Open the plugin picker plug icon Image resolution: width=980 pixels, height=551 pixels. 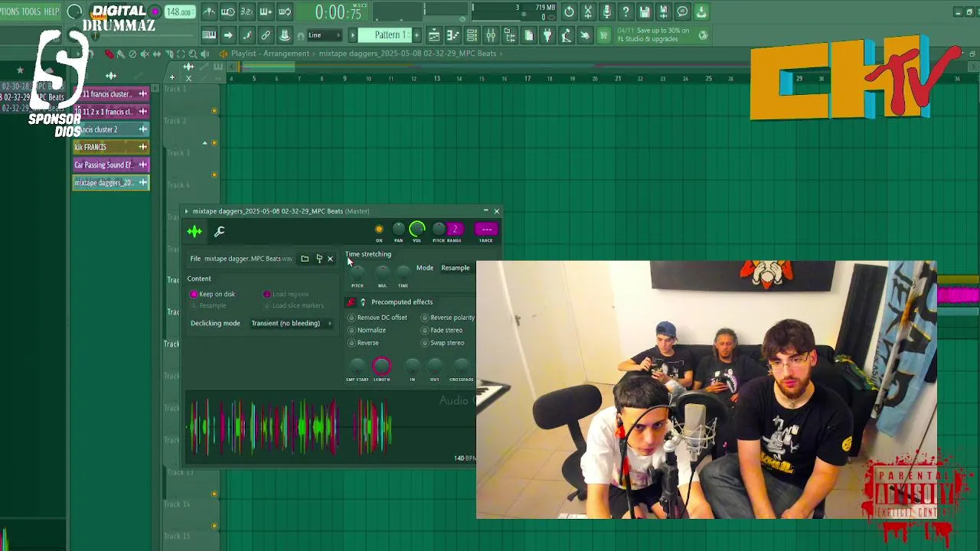(x=547, y=35)
